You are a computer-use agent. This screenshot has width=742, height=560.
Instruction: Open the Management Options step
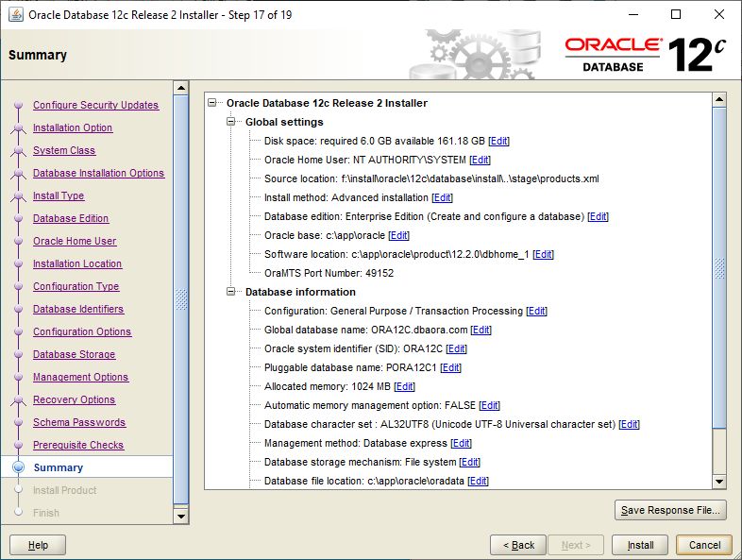point(80,378)
